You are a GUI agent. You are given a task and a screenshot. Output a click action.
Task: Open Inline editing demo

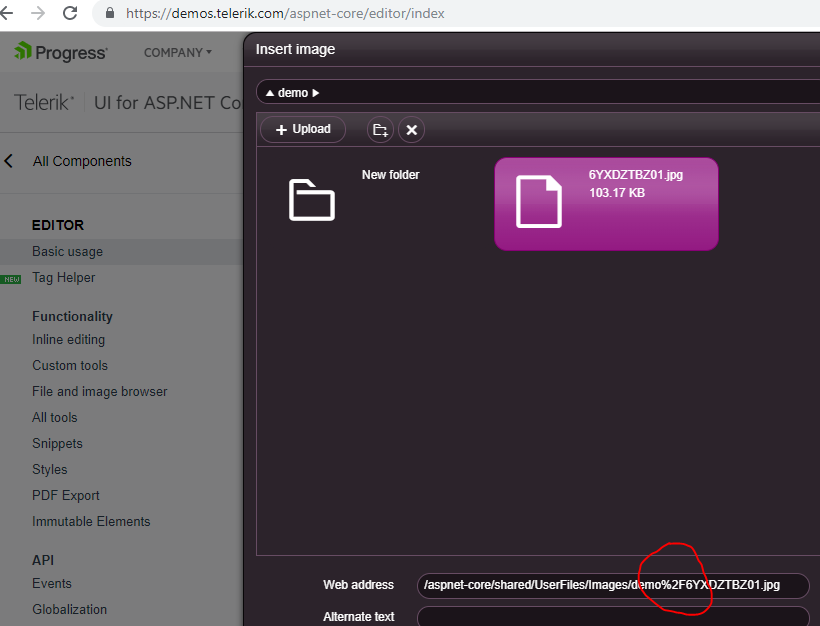[69, 339]
